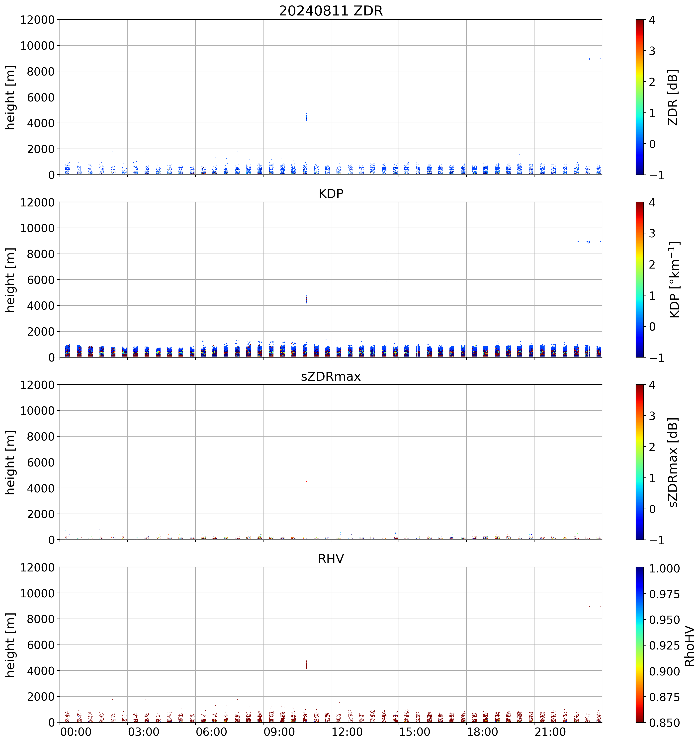Click the 09:00 time axis label

point(279,732)
